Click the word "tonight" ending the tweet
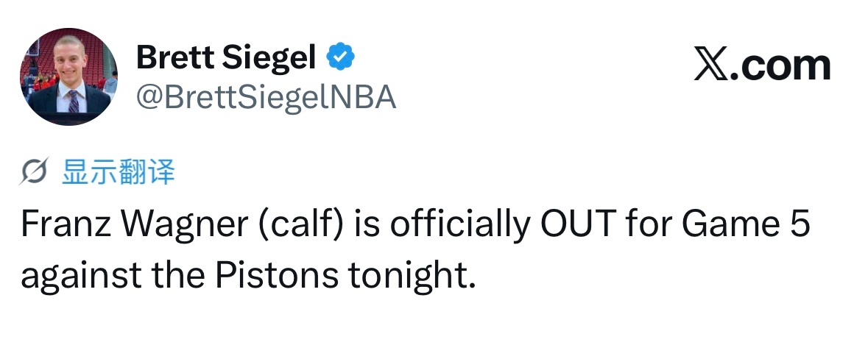Viewport: 868px width, 345px height. [x=405, y=276]
